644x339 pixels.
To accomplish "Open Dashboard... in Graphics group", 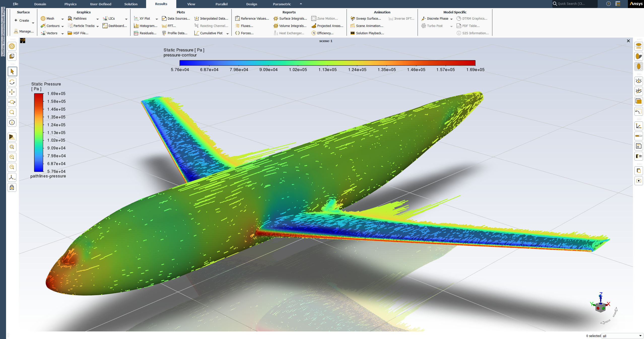I will point(115,26).
